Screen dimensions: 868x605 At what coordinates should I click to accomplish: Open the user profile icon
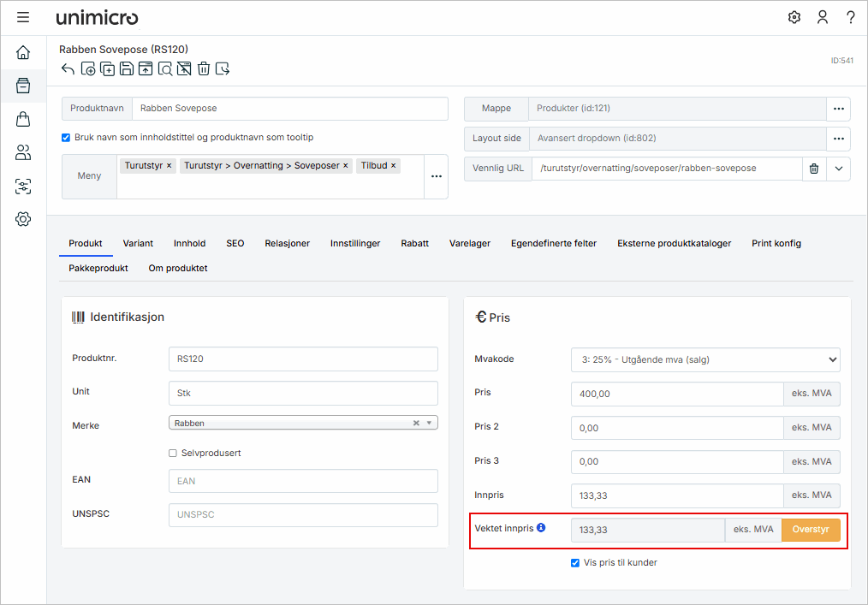823,17
